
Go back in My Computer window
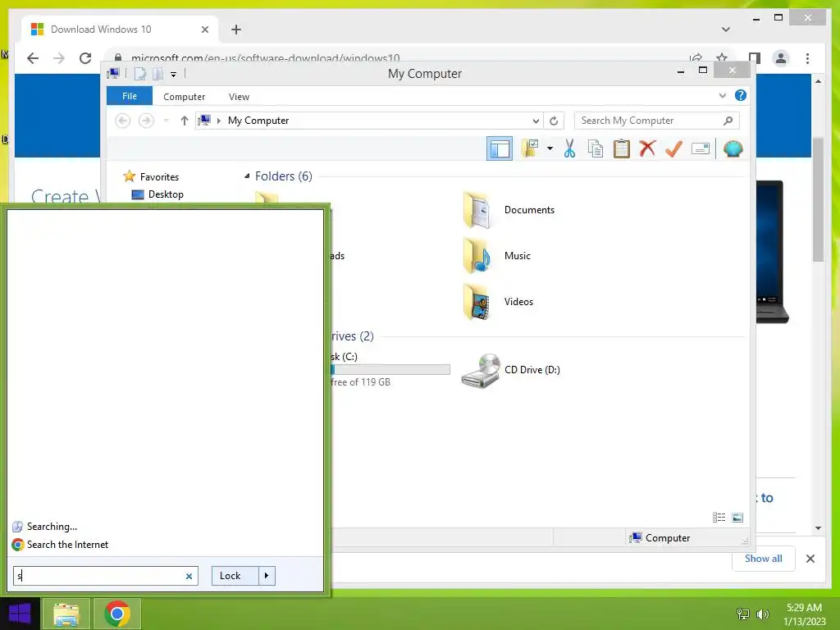(x=123, y=121)
